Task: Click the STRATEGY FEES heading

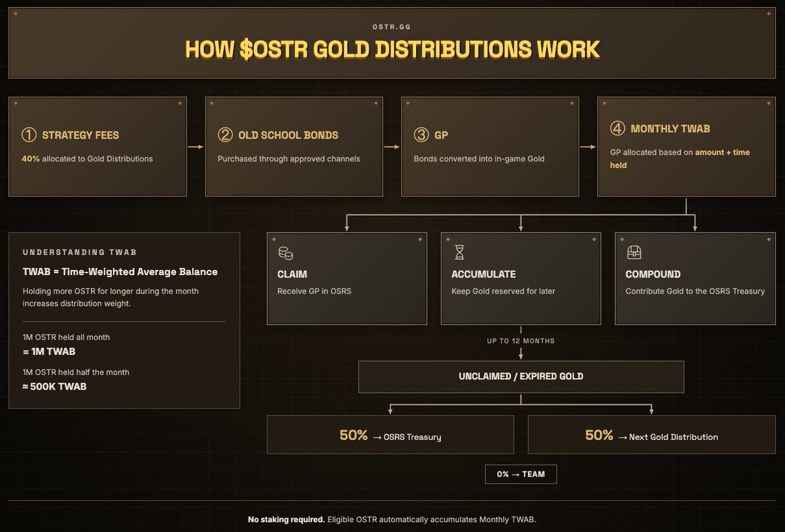Action: coord(80,135)
